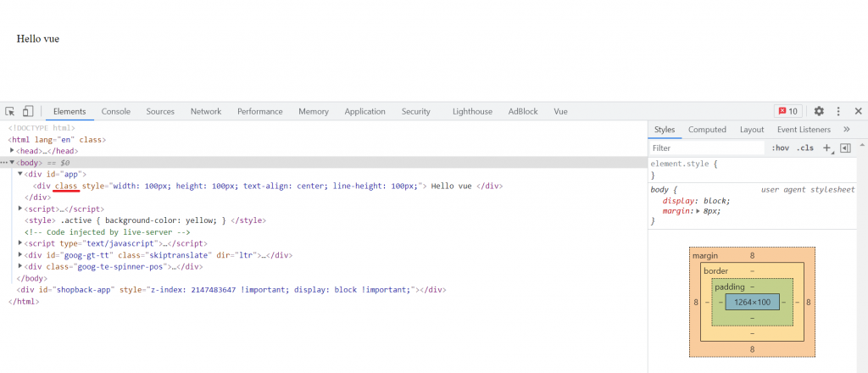This screenshot has height=373, width=868.
Task: Toggle the :hov element state panel
Action: point(780,148)
